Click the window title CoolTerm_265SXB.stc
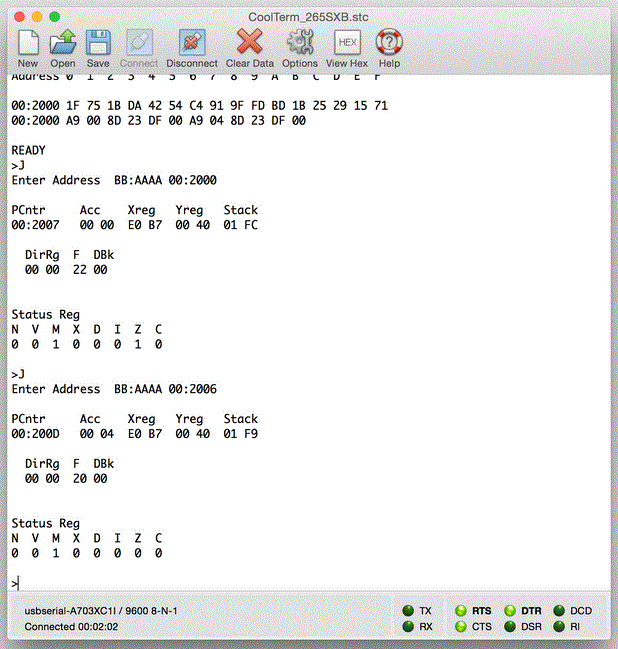The image size is (618, 649). click(308, 17)
